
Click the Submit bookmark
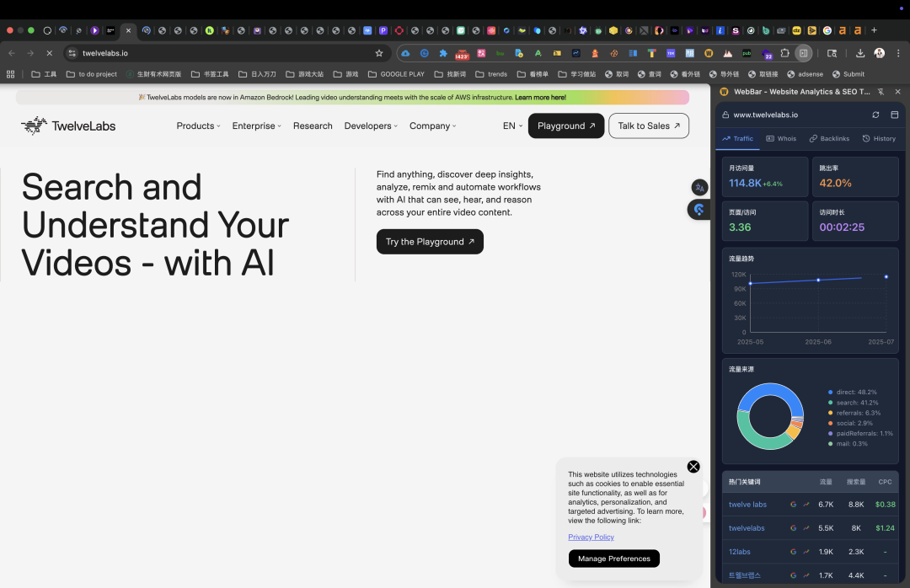[848, 74]
